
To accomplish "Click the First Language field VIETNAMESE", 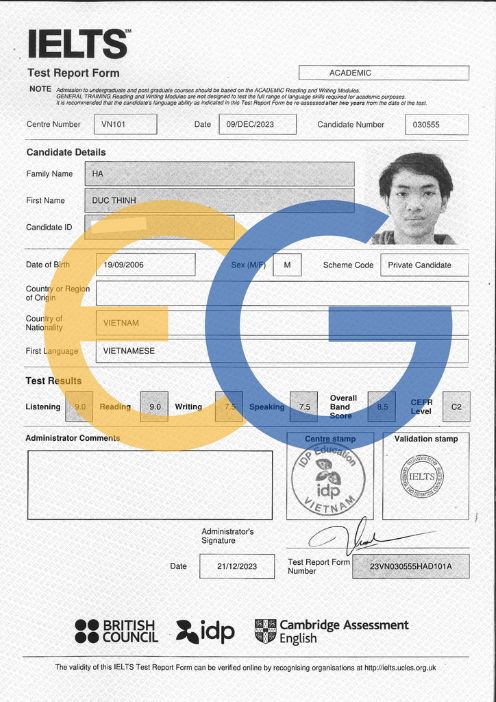I will point(282,351).
